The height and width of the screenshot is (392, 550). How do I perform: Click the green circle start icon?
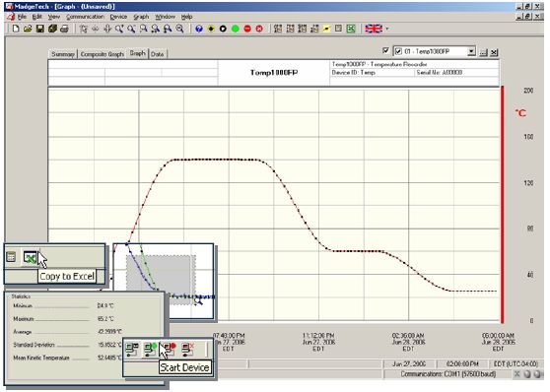click(236, 29)
